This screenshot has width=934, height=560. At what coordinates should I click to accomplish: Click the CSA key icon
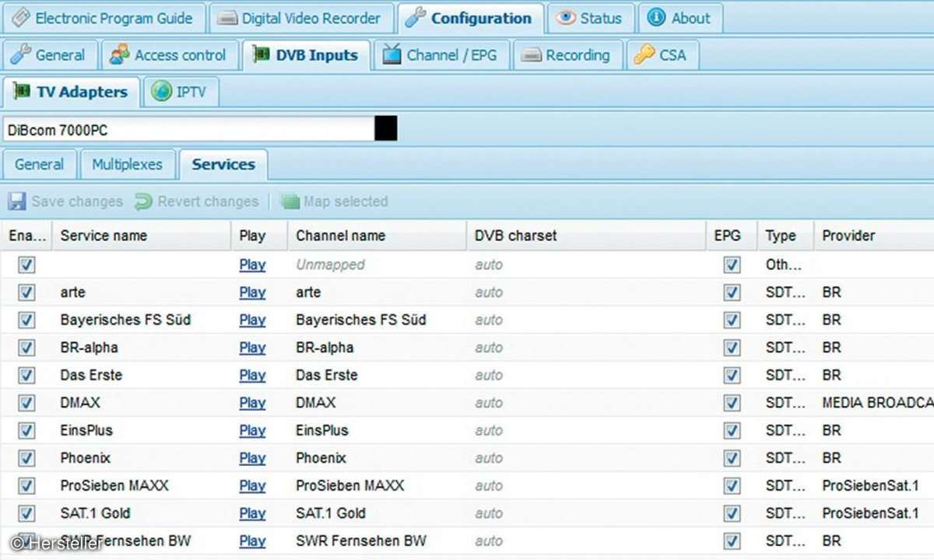click(x=644, y=54)
